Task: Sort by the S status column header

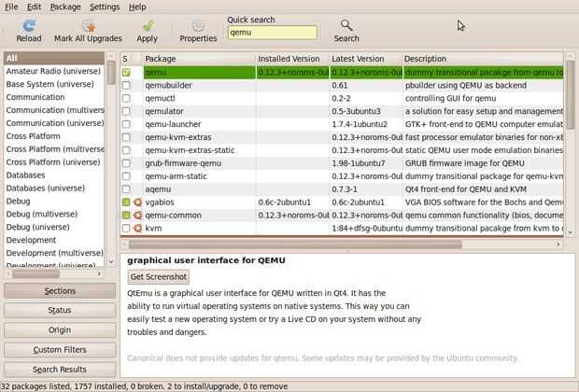Action: click(125, 59)
